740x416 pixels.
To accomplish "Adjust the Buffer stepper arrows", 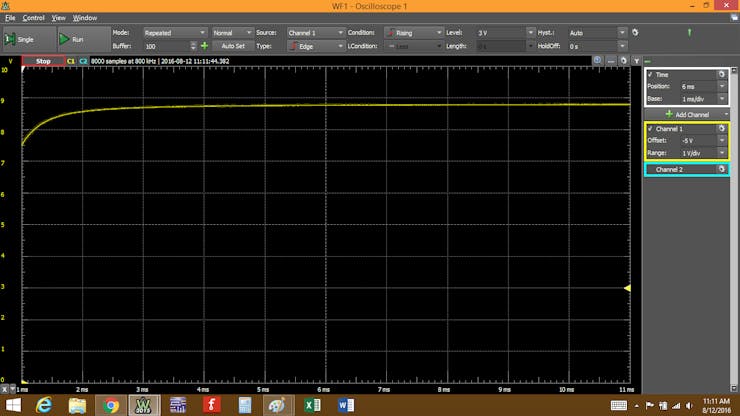I will coord(193,46).
